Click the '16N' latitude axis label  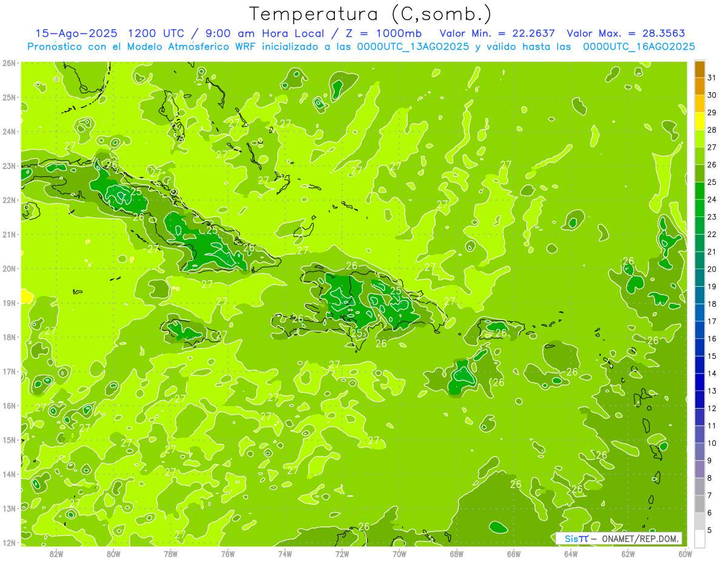click(8, 406)
